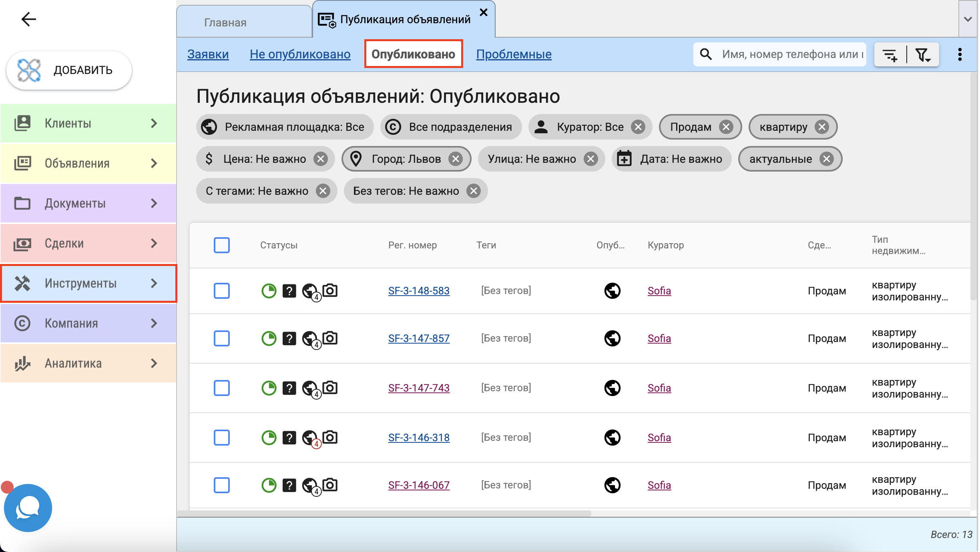Select the Опубликовано section
The width and height of the screenshot is (980, 552).
413,54
